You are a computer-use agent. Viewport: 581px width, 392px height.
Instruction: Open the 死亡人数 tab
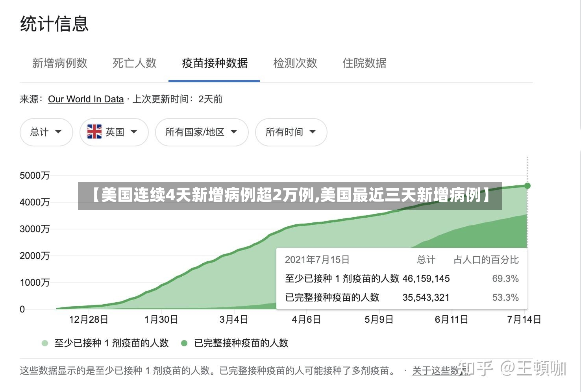tap(135, 63)
